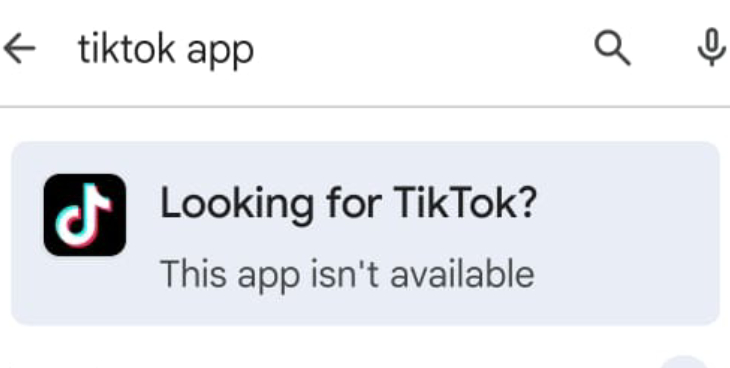Click the word 'TikTok?' in the card title

465,202
